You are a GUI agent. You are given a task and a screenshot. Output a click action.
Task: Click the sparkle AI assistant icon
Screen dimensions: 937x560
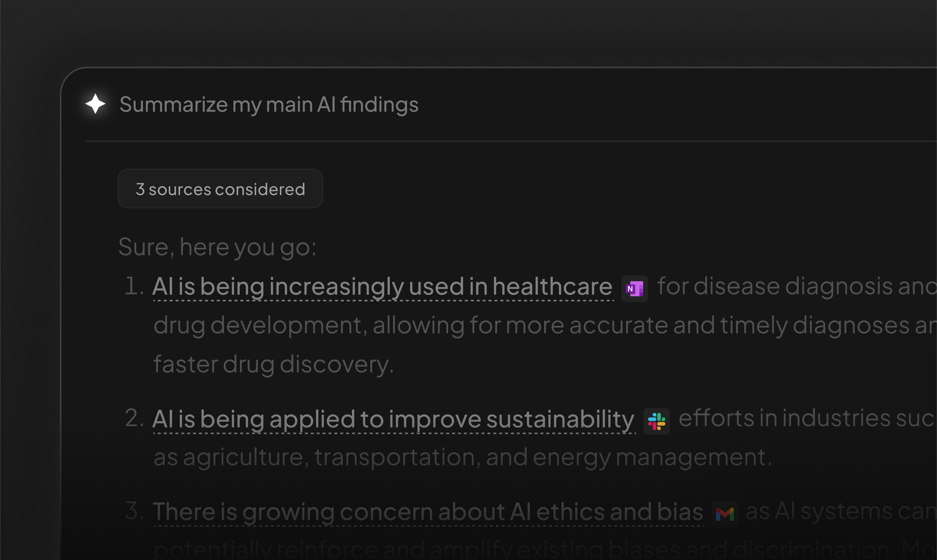(95, 104)
